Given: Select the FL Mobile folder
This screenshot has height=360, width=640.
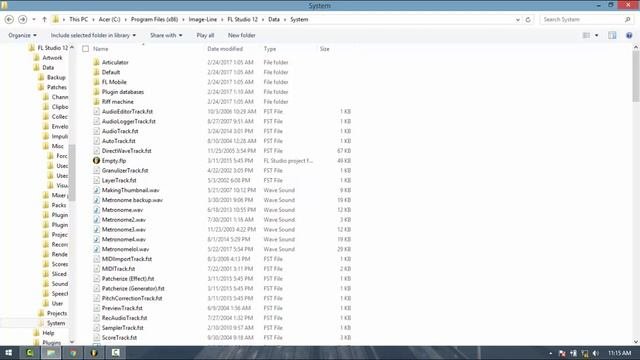Looking at the screenshot, I should [114, 82].
